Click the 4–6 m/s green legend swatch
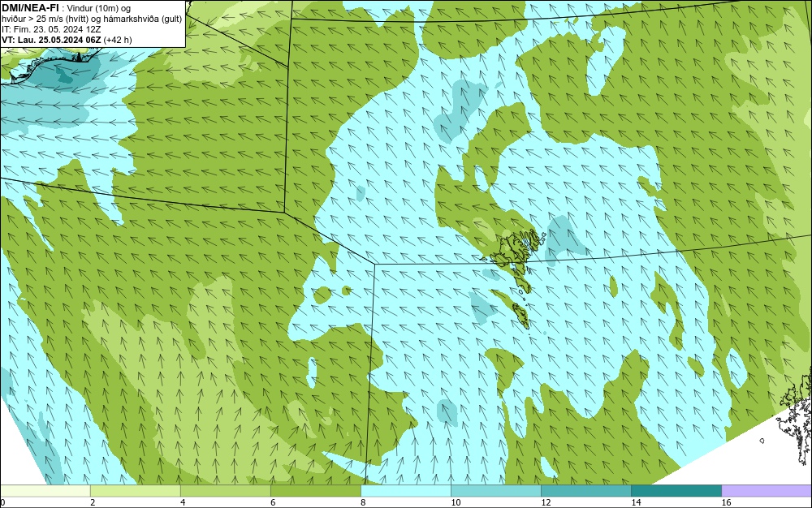Screen dimensions: 812x508 tap(225, 491)
